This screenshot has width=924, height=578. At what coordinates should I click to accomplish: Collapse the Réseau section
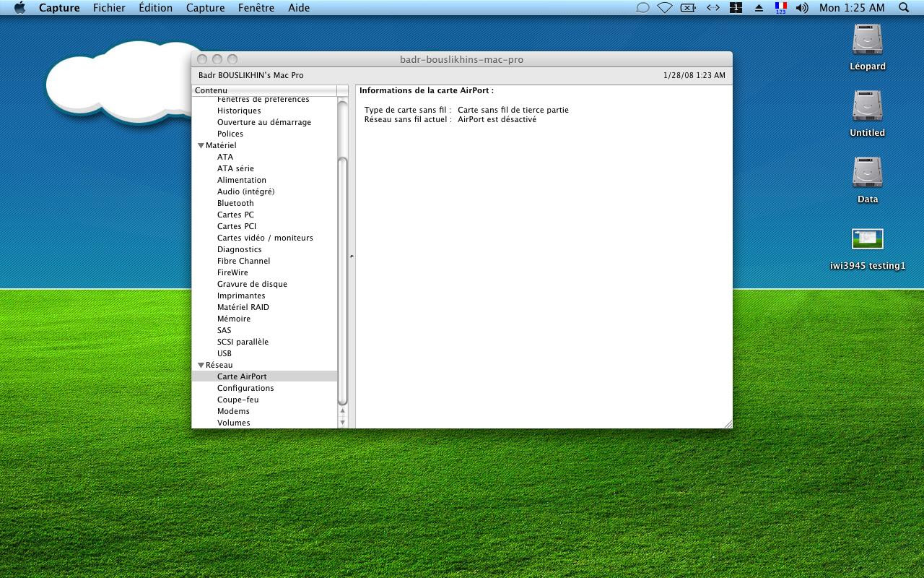pos(201,366)
